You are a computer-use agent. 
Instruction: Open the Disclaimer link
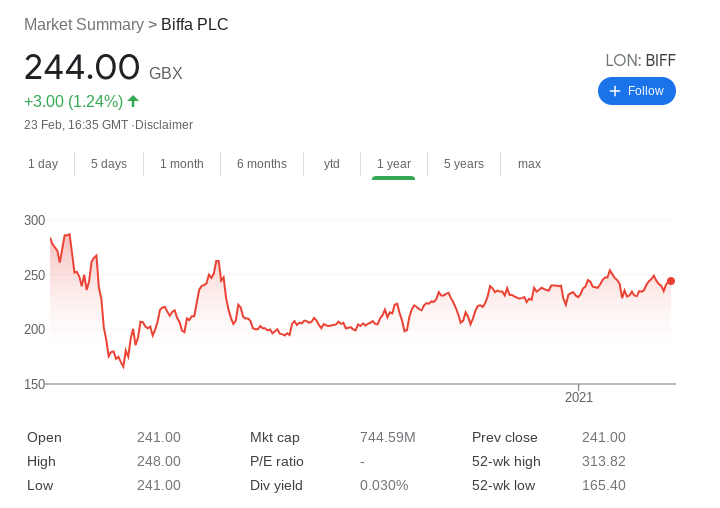pos(164,125)
